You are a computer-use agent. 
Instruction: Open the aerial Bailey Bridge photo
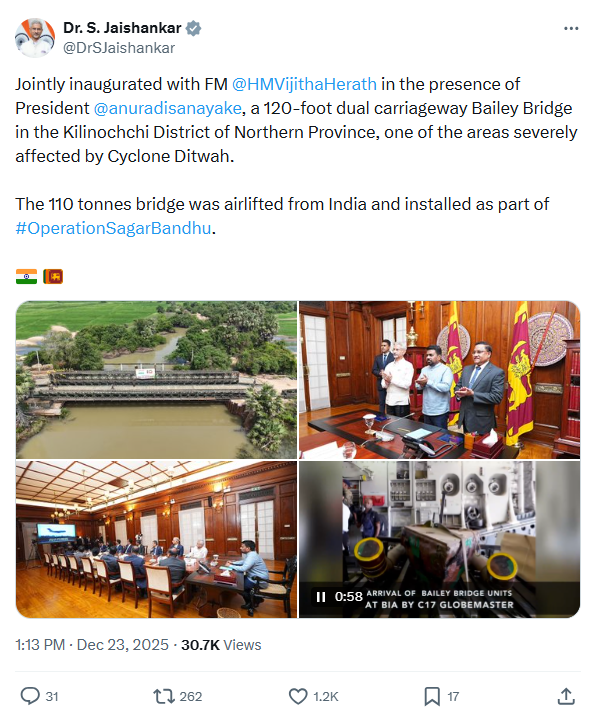point(156,379)
